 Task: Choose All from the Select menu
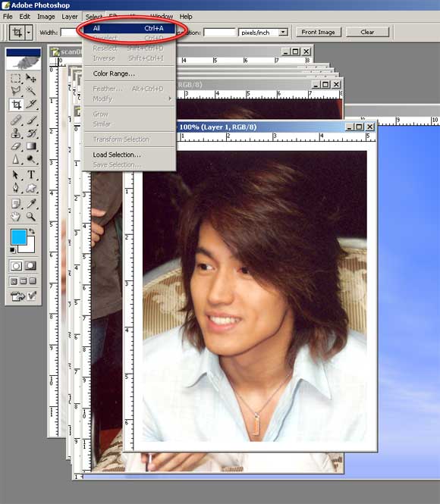pos(129,28)
